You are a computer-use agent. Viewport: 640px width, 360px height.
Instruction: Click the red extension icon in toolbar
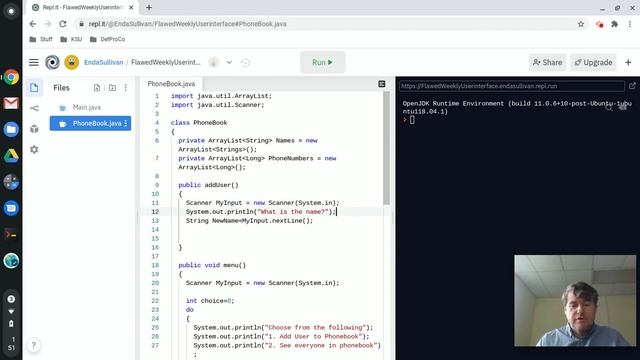pos(599,24)
